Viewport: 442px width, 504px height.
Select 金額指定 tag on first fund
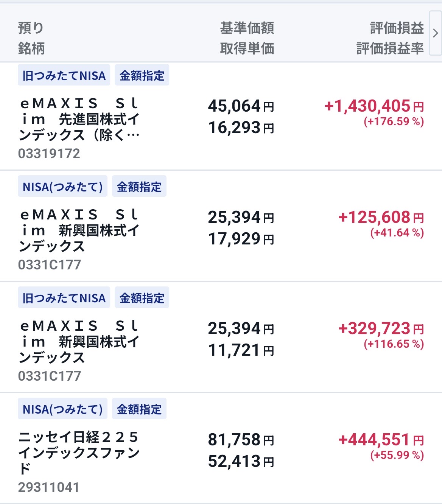click(142, 75)
